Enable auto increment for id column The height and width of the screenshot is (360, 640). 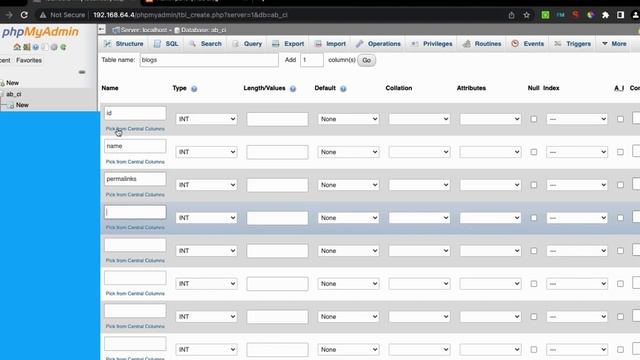[620, 119]
